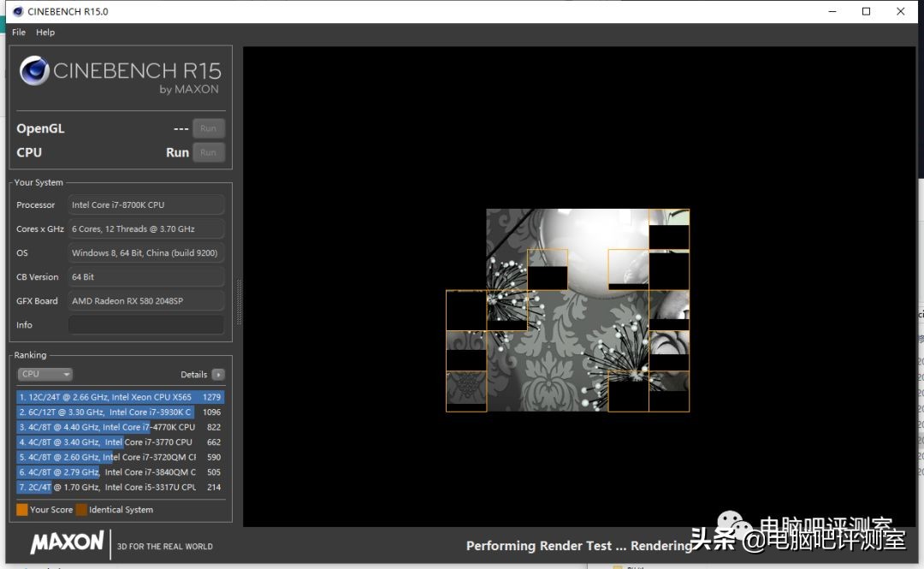The width and height of the screenshot is (924, 569).
Task: Click the Cinebench title bar app icon
Action: coord(17,11)
